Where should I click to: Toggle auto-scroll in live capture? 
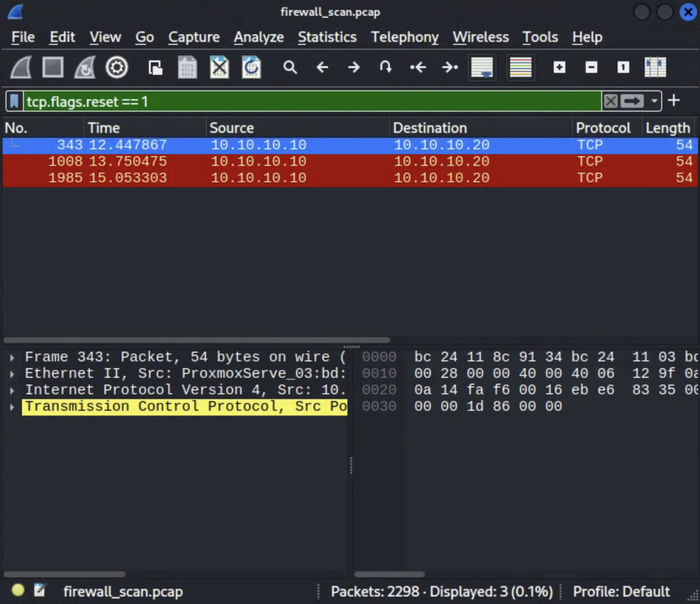pos(481,67)
